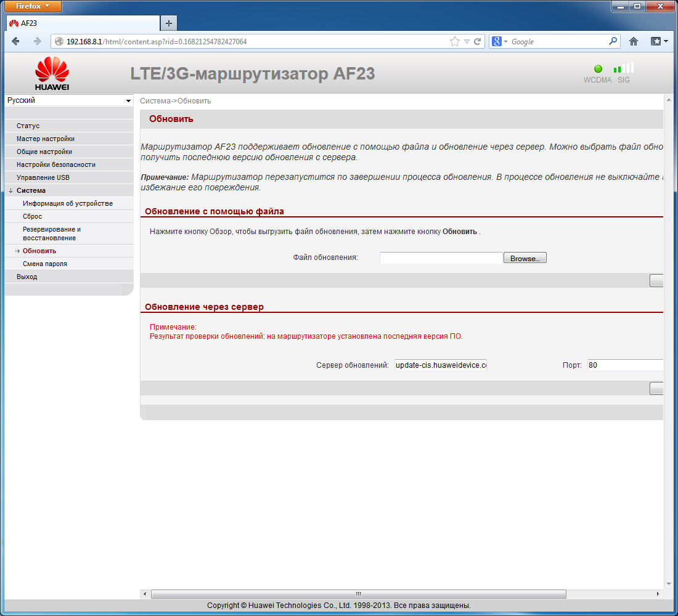Image resolution: width=678 pixels, height=616 pixels.
Task: Open the Статус menu item
Action: 69,126
